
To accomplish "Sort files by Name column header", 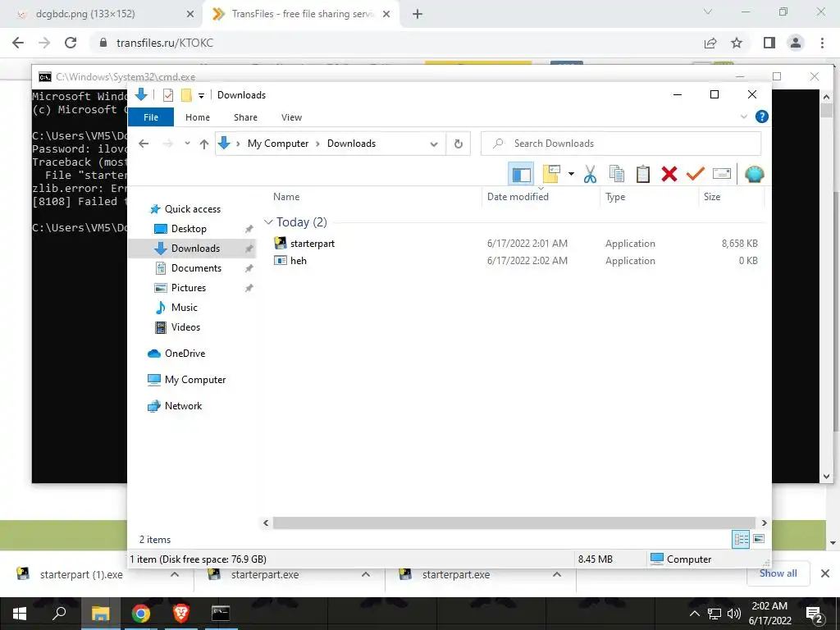I will [x=286, y=197].
